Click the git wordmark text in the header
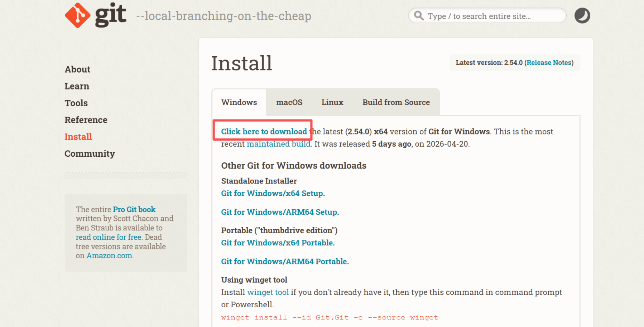The image size is (644, 327). [x=110, y=15]
